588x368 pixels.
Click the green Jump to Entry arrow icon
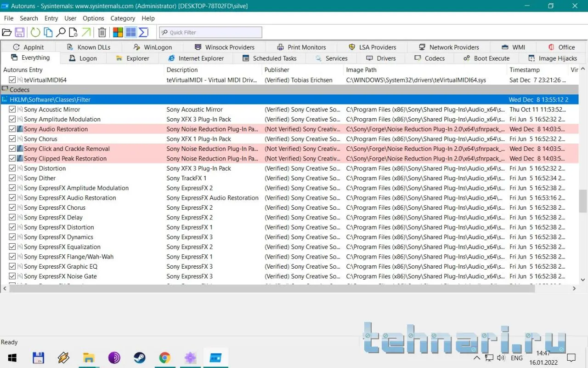[86, 32]
